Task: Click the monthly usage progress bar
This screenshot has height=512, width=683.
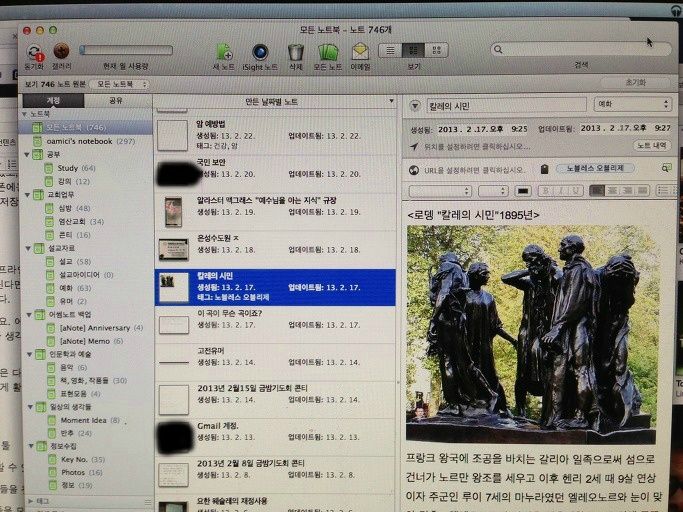Action: 126,50
